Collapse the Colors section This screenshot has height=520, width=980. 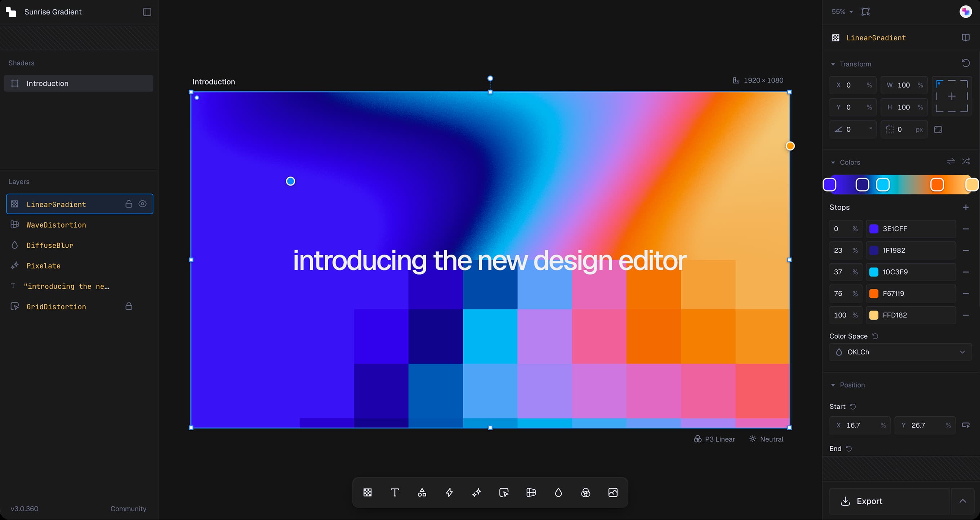tap(833, 162)
